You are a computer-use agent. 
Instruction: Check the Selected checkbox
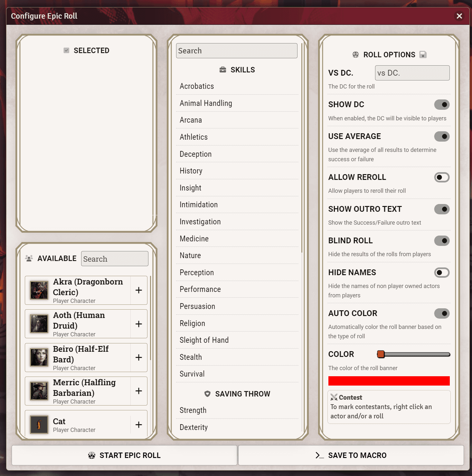coord(66,50)
